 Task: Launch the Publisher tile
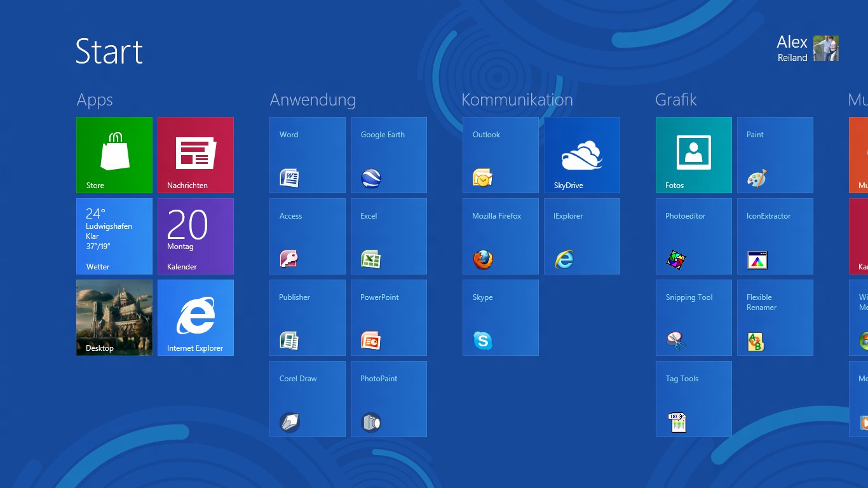[308, 318]
